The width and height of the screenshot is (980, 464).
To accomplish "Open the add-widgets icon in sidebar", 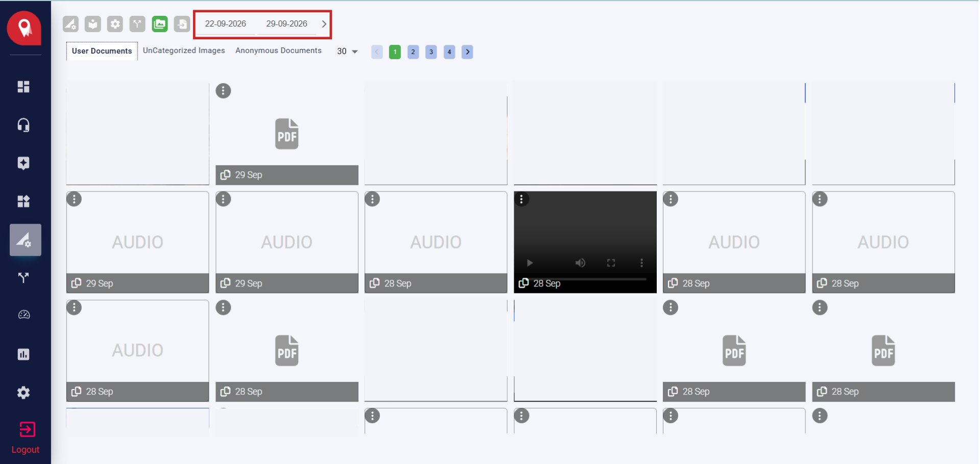I will coord(23,201).
